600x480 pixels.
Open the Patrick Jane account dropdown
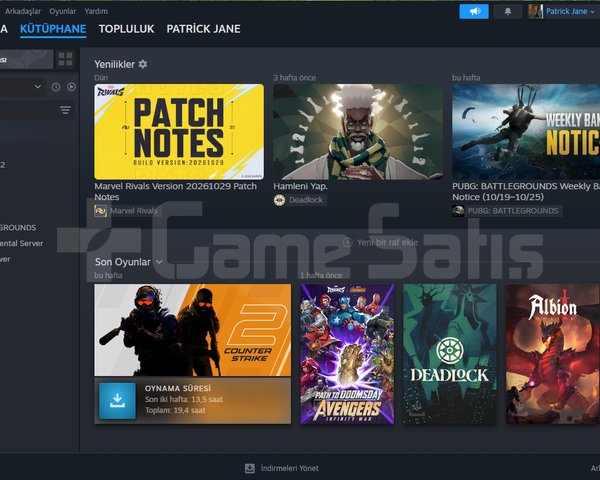pos(570,11)
